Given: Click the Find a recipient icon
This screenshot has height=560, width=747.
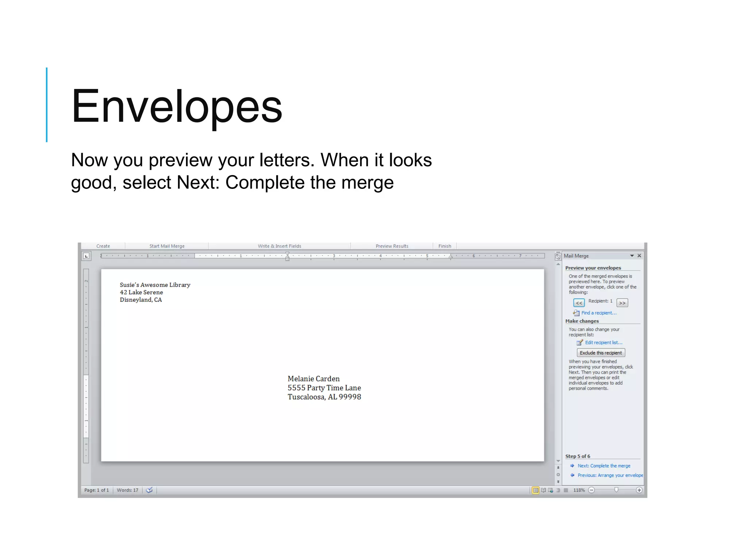Looking at the screenshot, I should 576,313.
